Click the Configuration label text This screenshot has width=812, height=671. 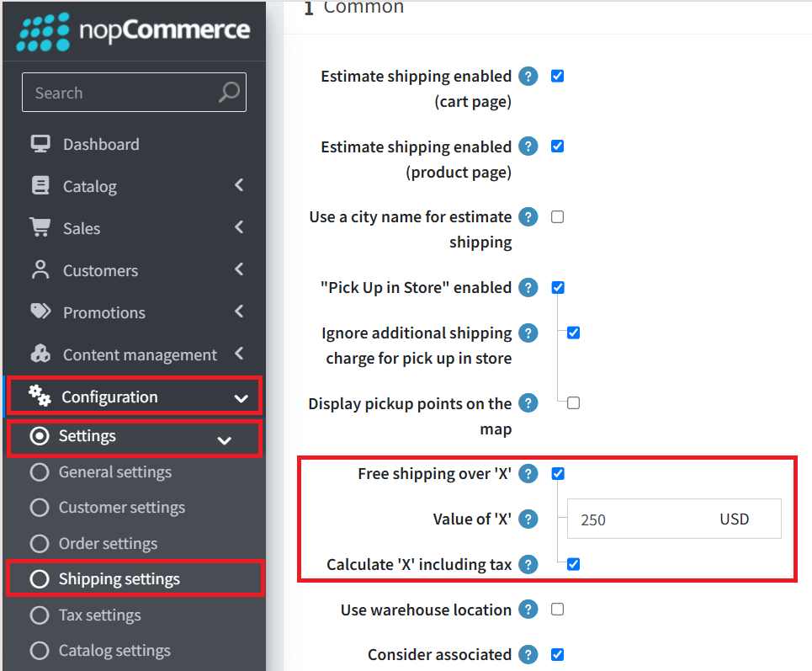pyautogui.click(x=109, y=397)
